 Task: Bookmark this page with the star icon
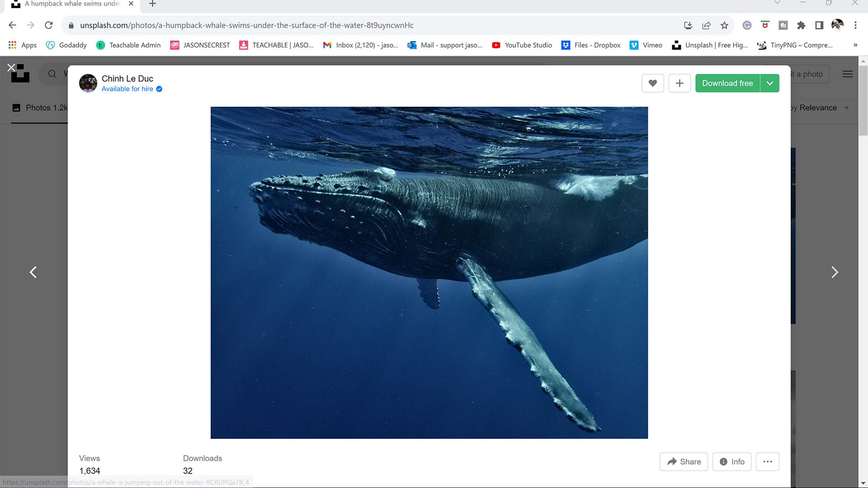pyautogui.click(x=724, y=25)
